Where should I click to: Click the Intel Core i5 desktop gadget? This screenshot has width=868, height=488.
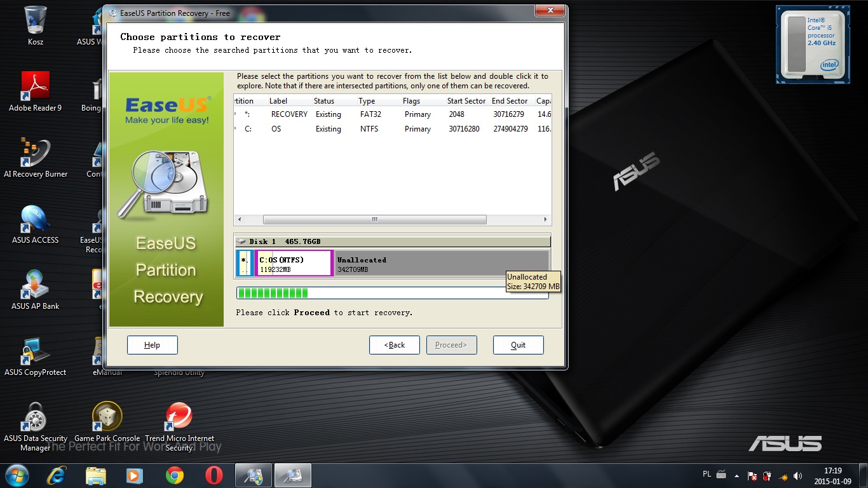pyautogui.click(x=813, y=44)
